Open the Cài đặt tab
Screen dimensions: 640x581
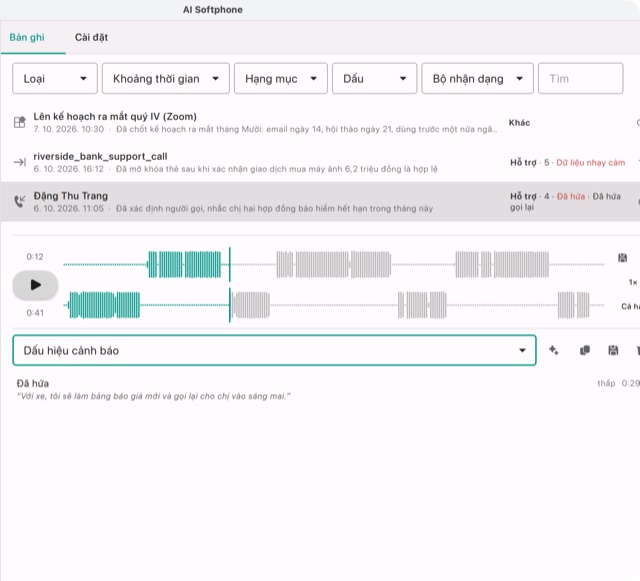click(x=91, y=37)
